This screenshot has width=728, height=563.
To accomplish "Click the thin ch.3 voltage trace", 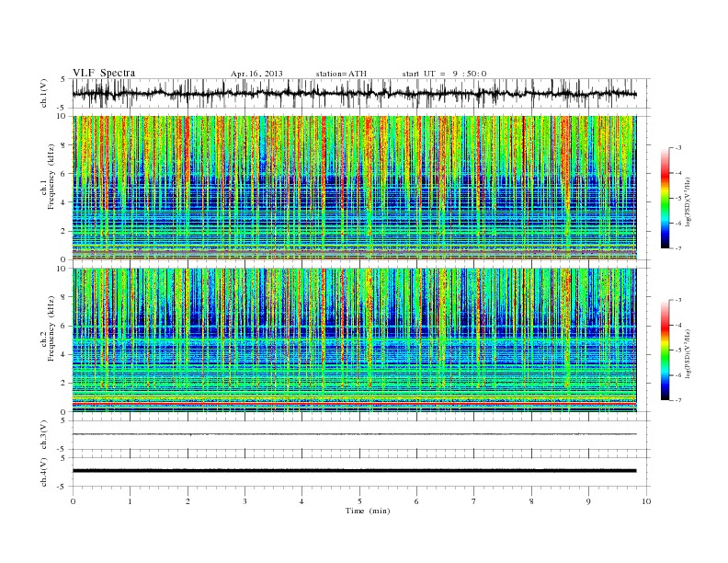I will tap(355, 434).
